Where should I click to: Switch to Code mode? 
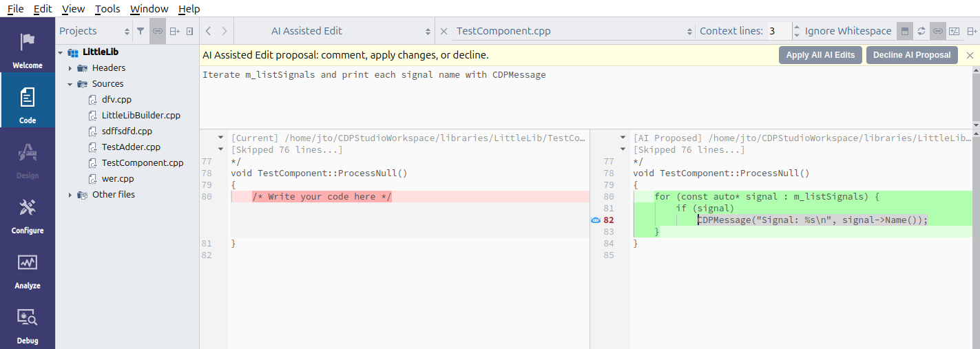click(x=28, y=101)
